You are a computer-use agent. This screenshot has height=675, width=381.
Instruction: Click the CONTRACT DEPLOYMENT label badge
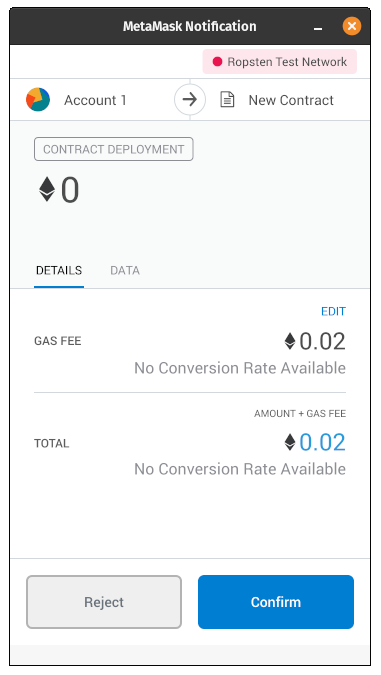114,149
